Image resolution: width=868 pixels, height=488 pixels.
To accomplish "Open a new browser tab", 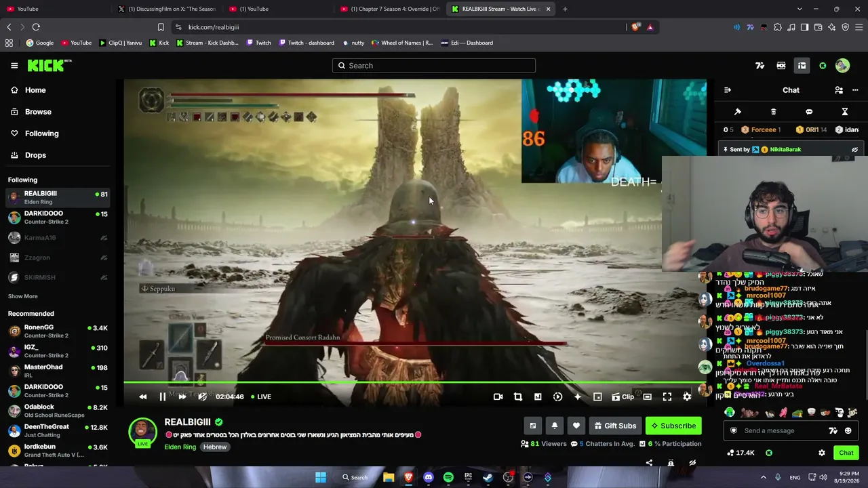I will pos(565,9).
